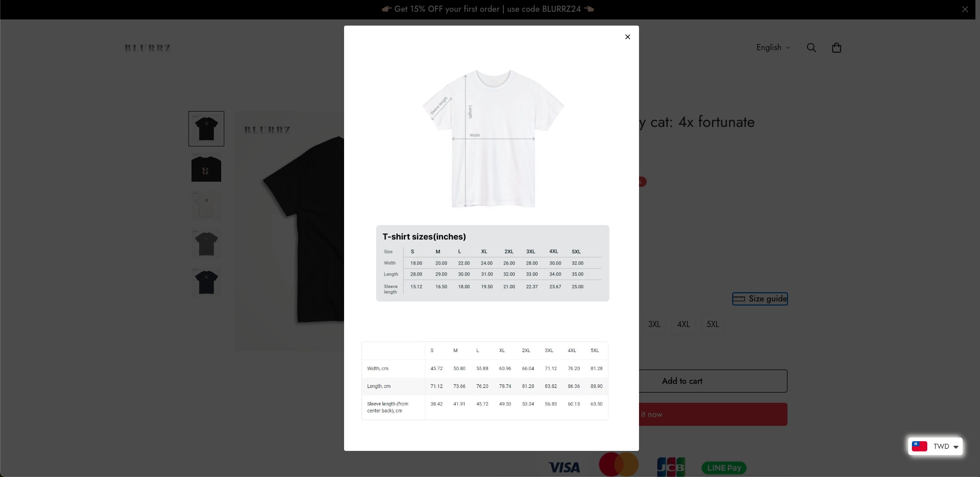Expand the English language dropdown

click(773, 48)
